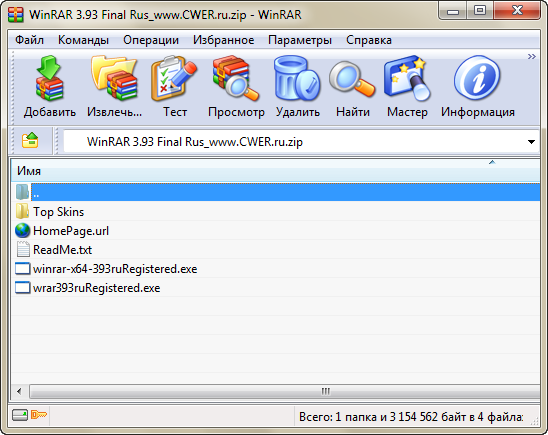
Task: Click the horizontal scrollbar left arrow
Action: point(19,391)
